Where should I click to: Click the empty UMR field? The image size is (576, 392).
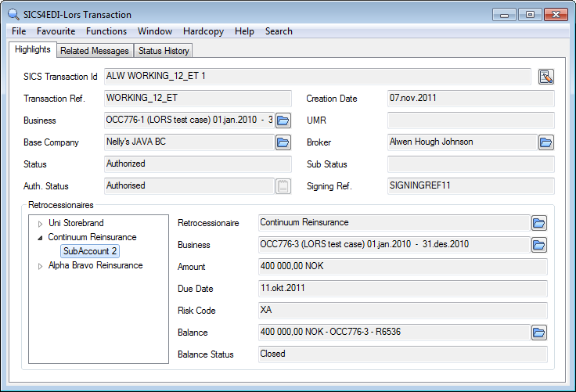[x=470, y=120]
